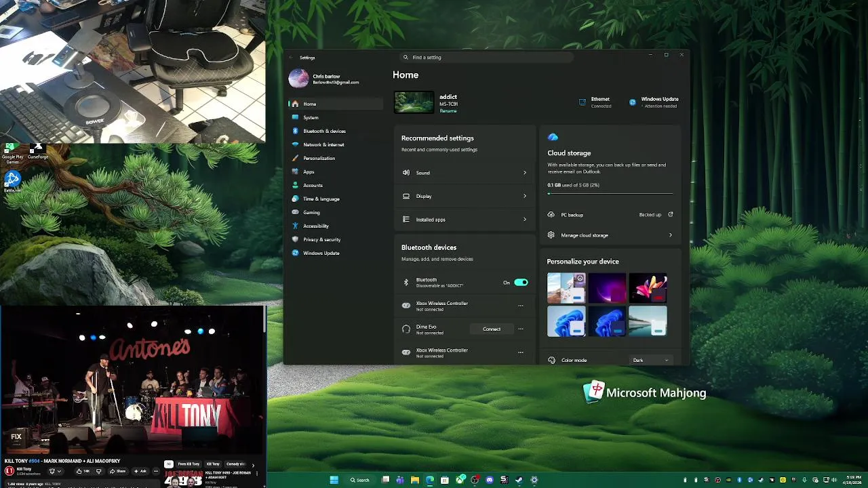Apply the lake landscape theme thumbnail
Image resolution: width=868 pixels, height=488 pixels.
(x=648, y=321)
